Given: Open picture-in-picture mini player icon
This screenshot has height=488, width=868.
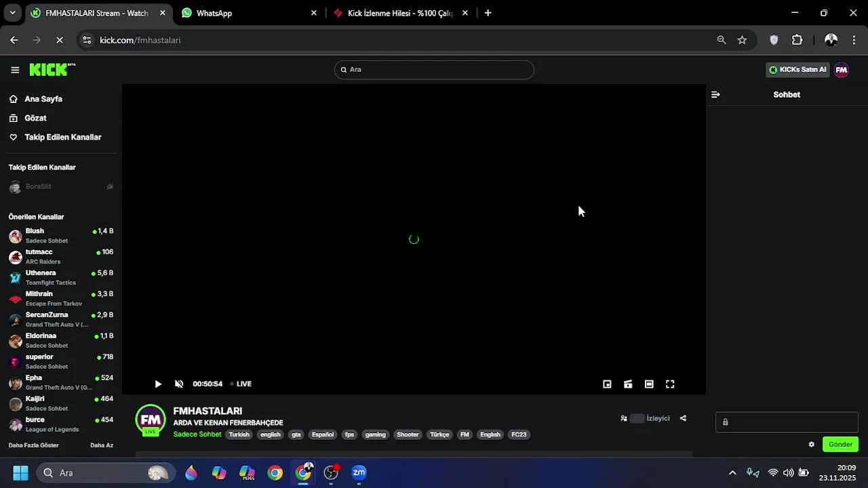Looking at the screenshot, I should 607,384.
